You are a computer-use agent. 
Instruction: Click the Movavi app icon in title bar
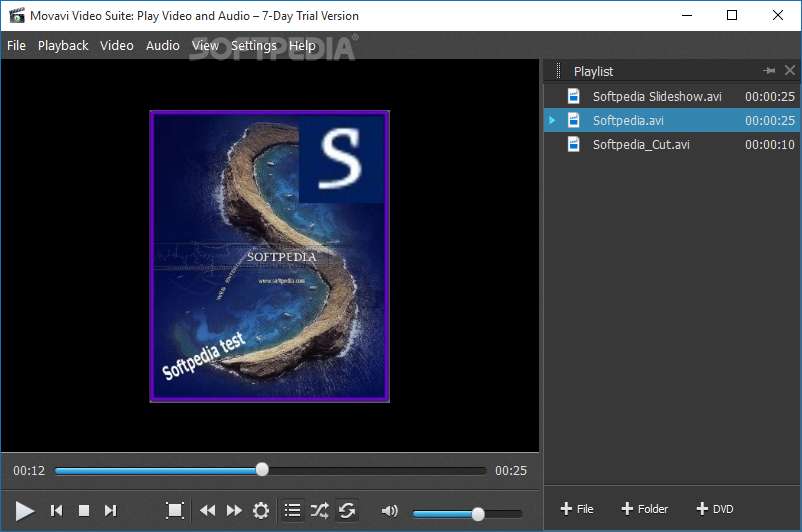(16, 15)
